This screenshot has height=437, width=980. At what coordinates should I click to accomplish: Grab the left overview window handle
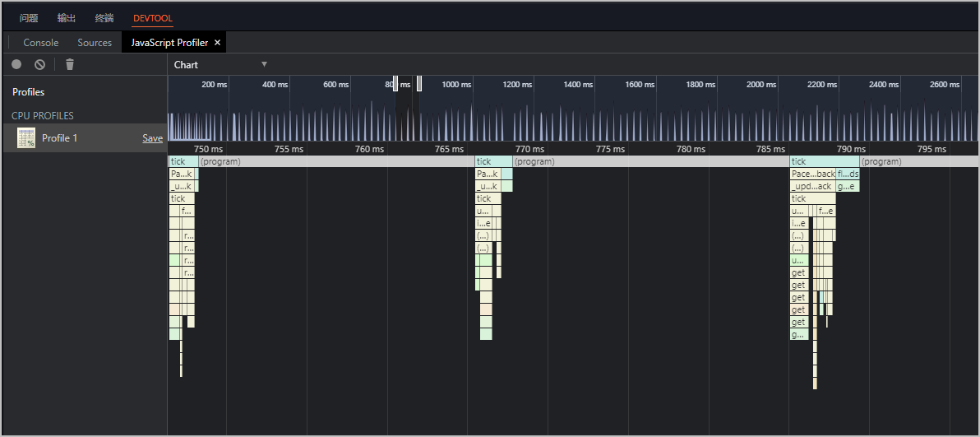point(395,83)
